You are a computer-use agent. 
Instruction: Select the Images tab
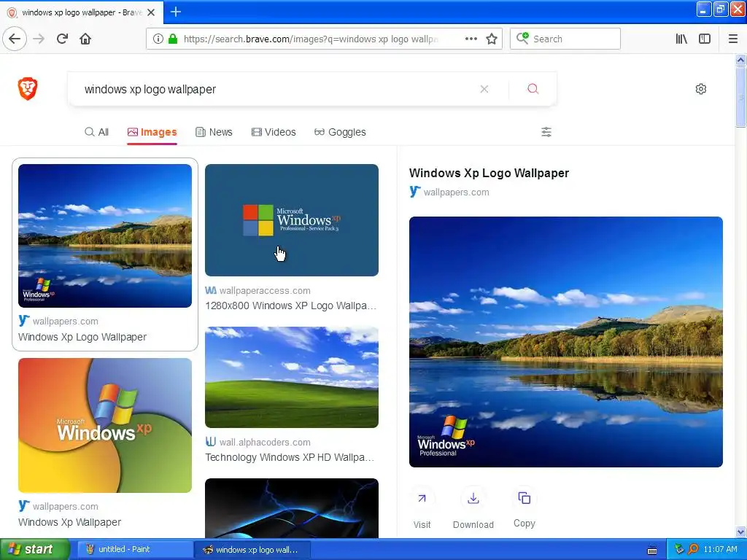152,132
